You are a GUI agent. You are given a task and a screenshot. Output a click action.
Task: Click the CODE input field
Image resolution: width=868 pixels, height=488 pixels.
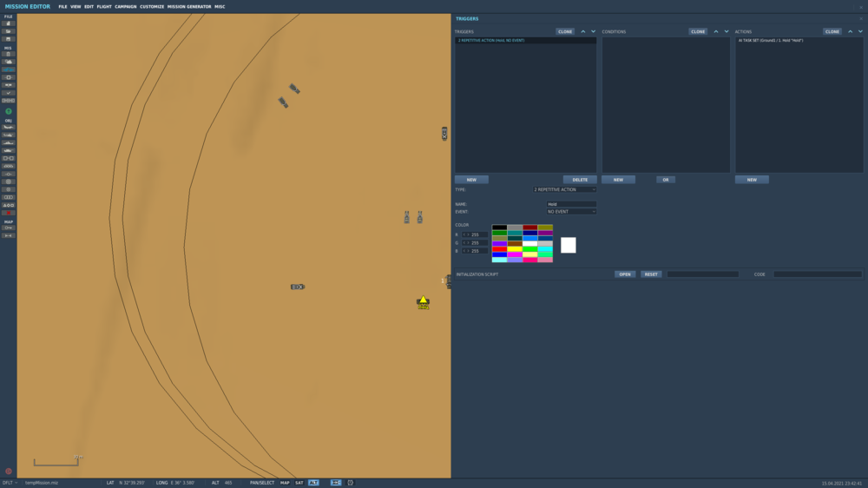(x=818, y=274)
